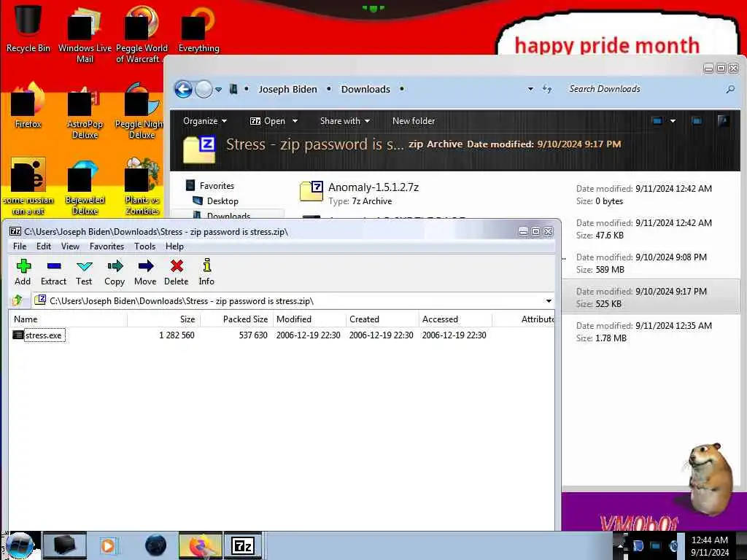Click the search magnifier icon in Explorer

(x=730, y=89)
